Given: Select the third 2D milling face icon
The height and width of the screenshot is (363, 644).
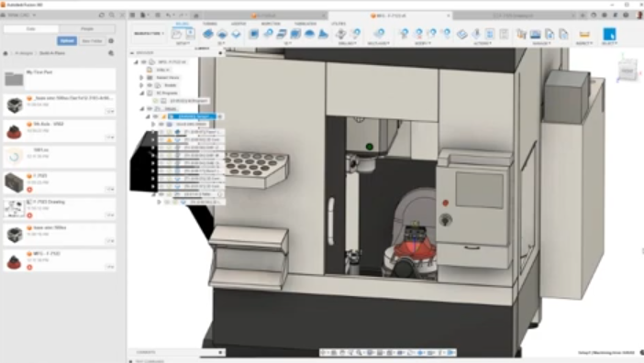Looking at the screenshot, I should click(236, 34).
